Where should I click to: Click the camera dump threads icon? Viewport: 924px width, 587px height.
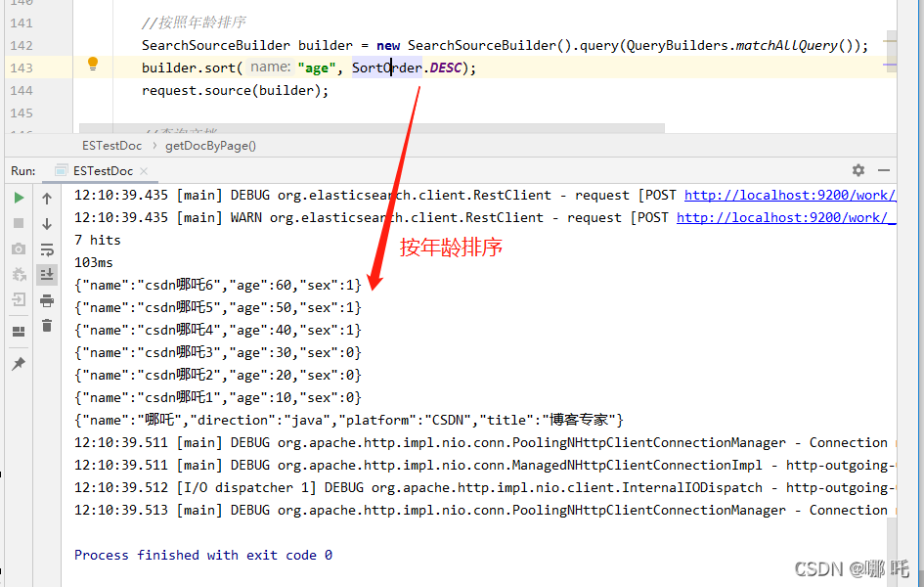[x=19, y=248]
